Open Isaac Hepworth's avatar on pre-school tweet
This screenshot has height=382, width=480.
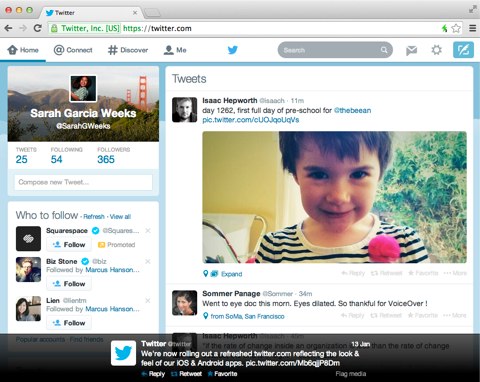click(184, 110)
